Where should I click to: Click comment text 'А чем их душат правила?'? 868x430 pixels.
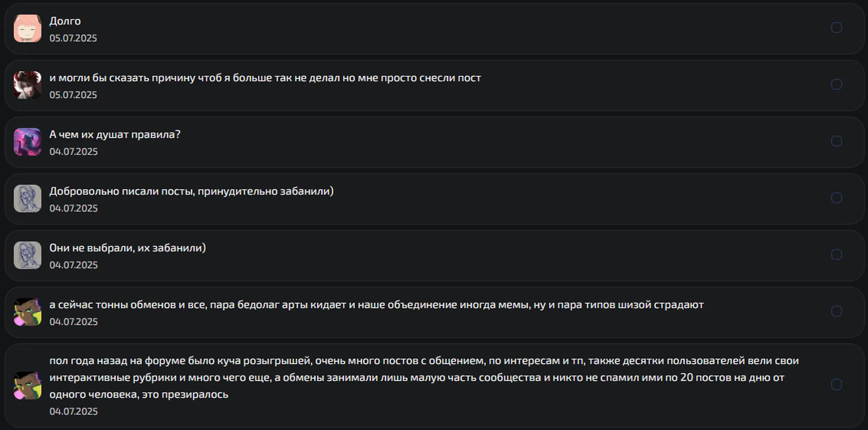(115, 135)
